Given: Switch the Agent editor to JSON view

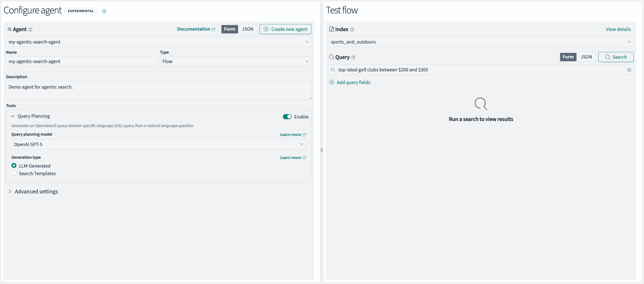Looking at the screenshot, I should tap(247, 29).
